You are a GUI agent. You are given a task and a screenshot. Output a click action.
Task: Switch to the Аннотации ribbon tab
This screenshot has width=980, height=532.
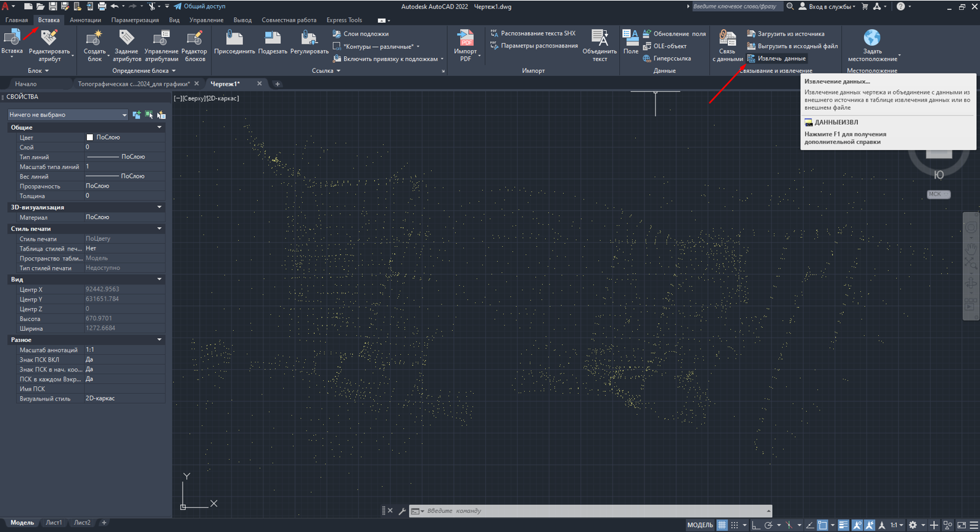click(85, 20)
